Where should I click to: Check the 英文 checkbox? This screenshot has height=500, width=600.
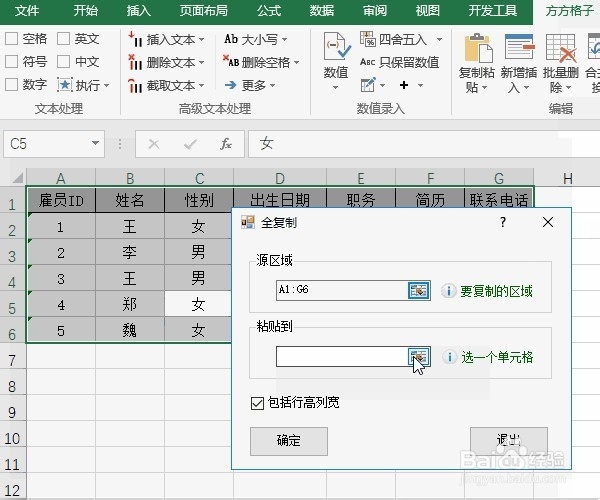tap(63, 39)
